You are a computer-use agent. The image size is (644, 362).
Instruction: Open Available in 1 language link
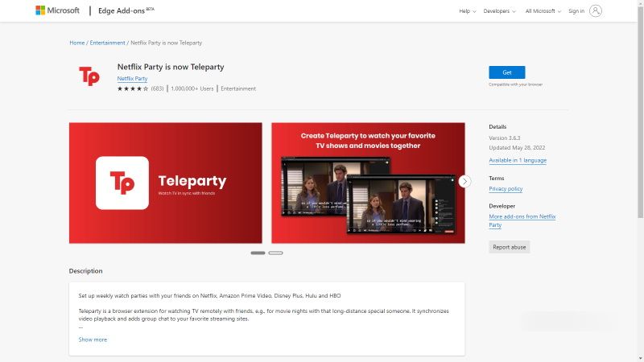coord(518,160)
